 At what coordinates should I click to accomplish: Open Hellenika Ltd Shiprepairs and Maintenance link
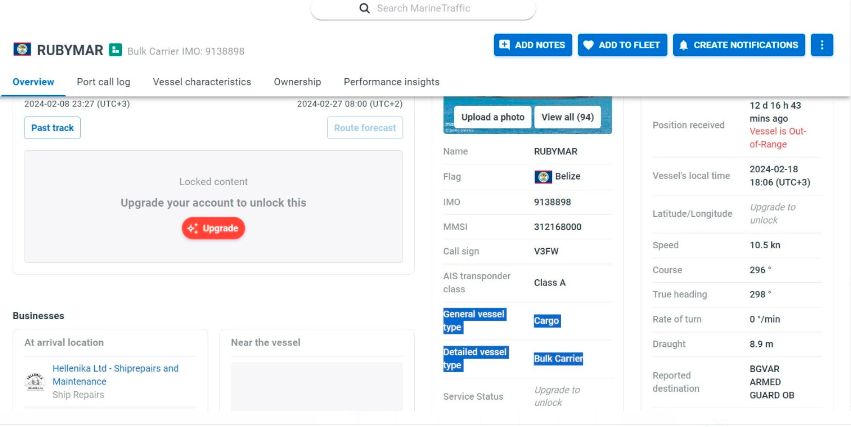(115, 375)
